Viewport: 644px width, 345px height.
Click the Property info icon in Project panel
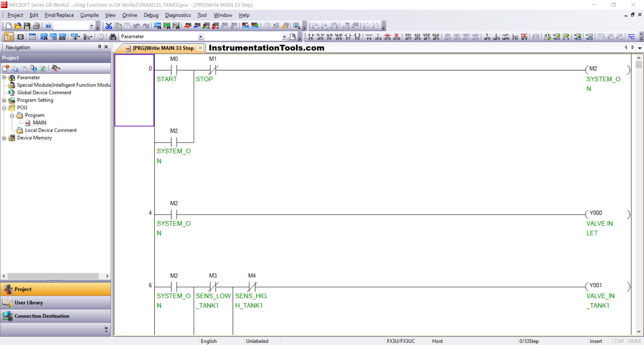[x=34, y=68]
